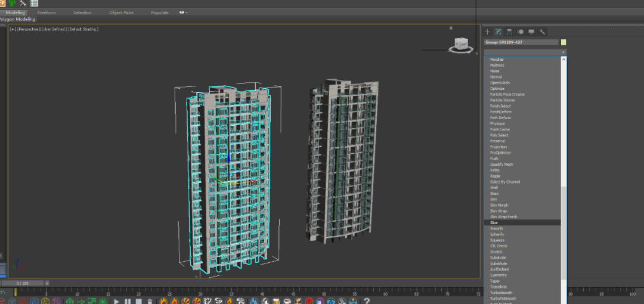
Task: Select the Patch Select modifier entry
Action: click(500, 106)
